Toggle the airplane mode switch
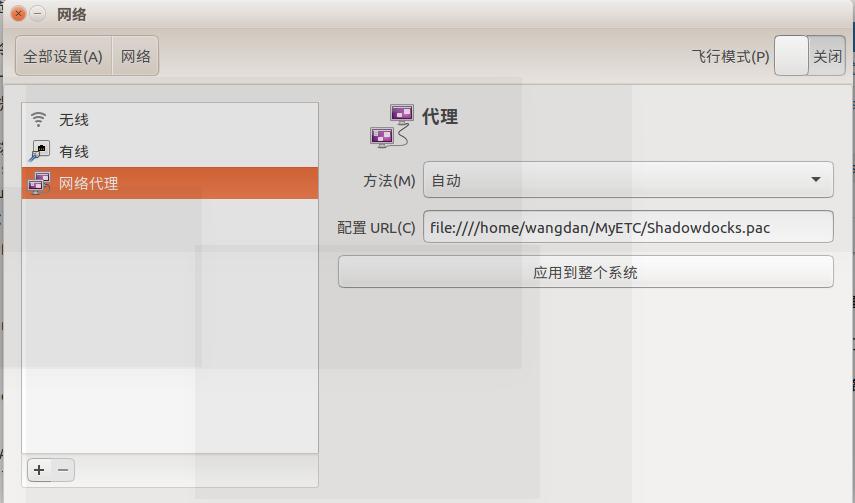The height and width of the screenshot is (503, 855). (810, 56)
